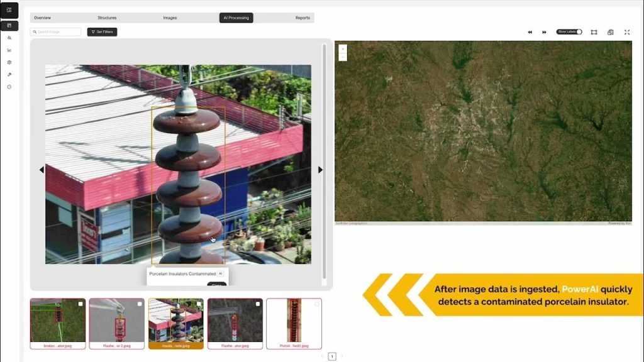Click the rewind double-arrow icon
Image resolution: width=644 pixels, height=362 pixels.
[530, 32]
